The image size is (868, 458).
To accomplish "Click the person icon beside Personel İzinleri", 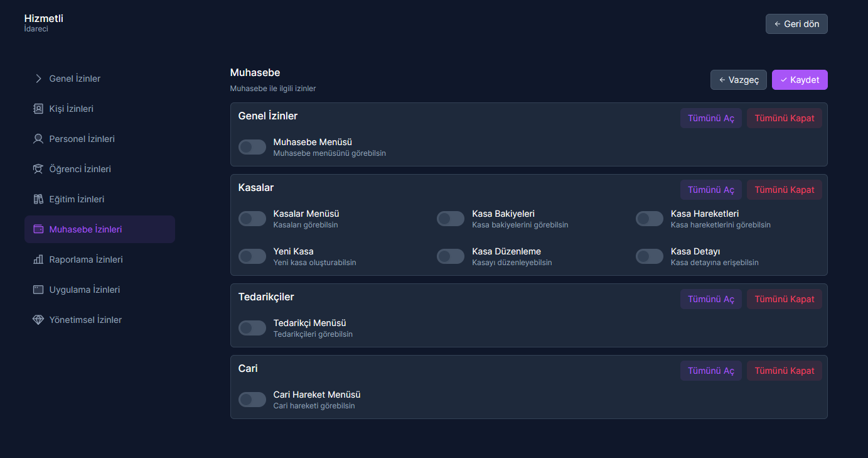I will pyautogui.click(x=38, y=139).
